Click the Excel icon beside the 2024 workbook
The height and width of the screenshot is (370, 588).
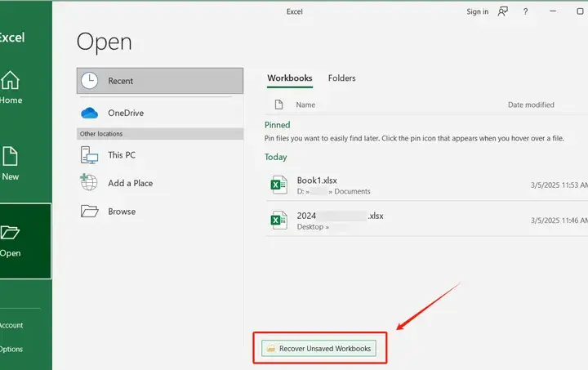click(279, 220)
